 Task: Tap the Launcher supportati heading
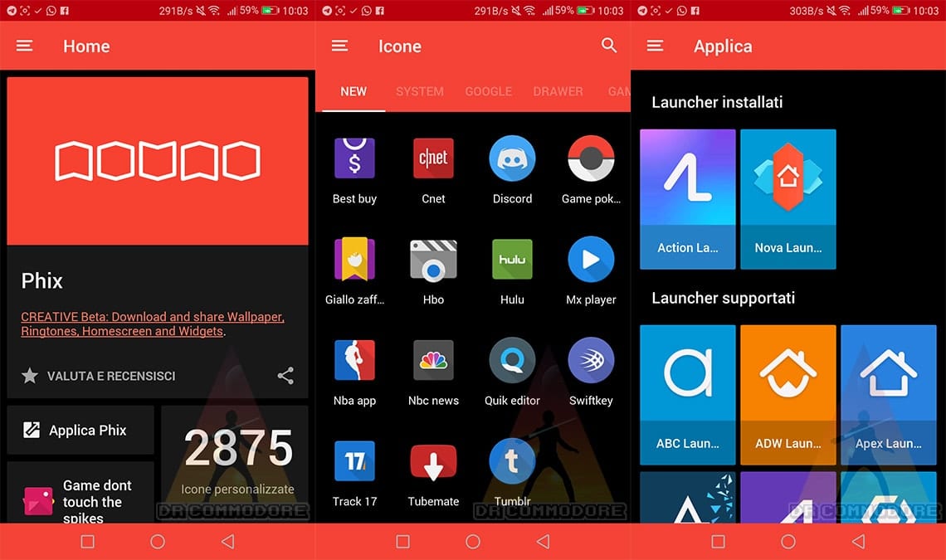(x=723, y=298)
